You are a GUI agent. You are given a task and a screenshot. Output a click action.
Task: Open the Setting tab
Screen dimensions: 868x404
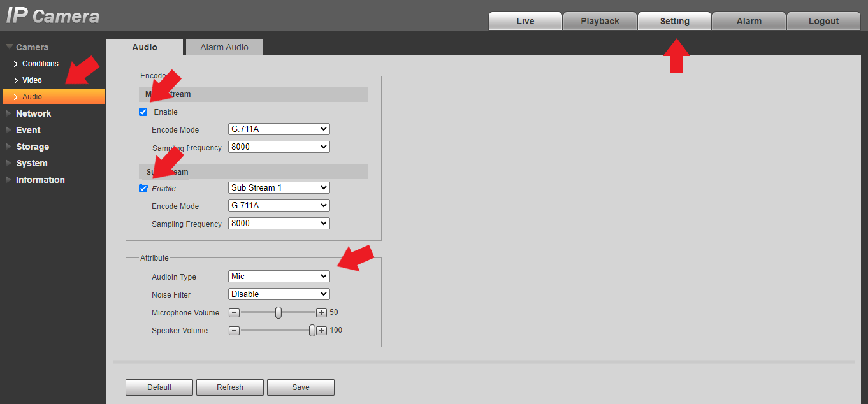coord(674,21)
